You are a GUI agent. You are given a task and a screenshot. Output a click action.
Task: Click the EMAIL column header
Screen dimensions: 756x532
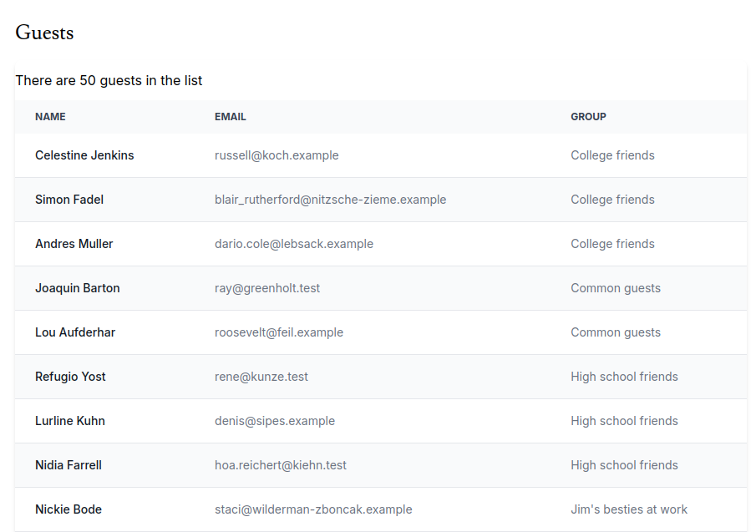[x=230, y=117]
